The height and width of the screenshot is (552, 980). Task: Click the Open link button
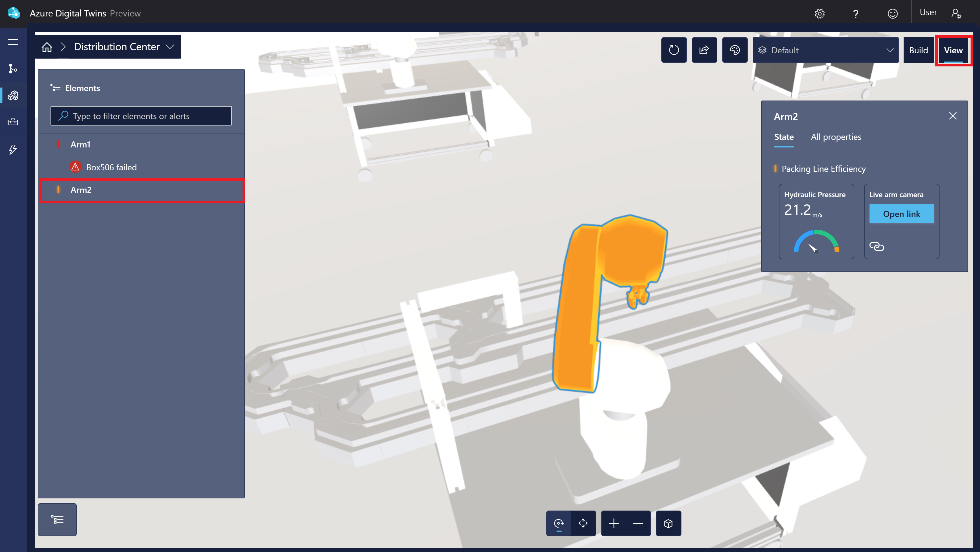[x=901, y=214]
